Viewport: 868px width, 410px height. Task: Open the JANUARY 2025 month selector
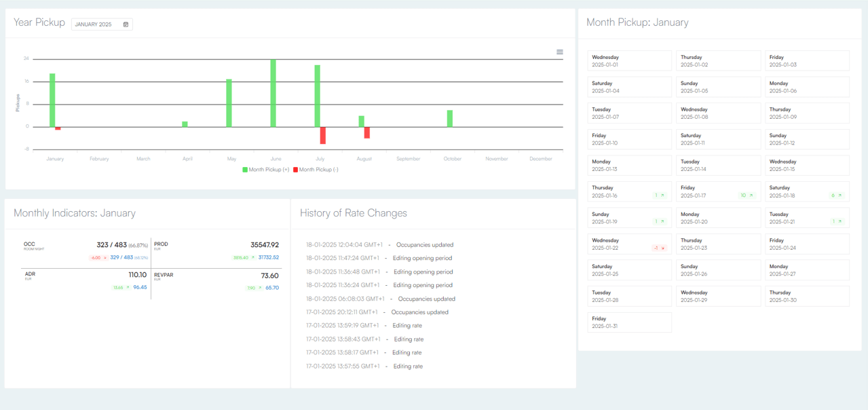(101, 24)
